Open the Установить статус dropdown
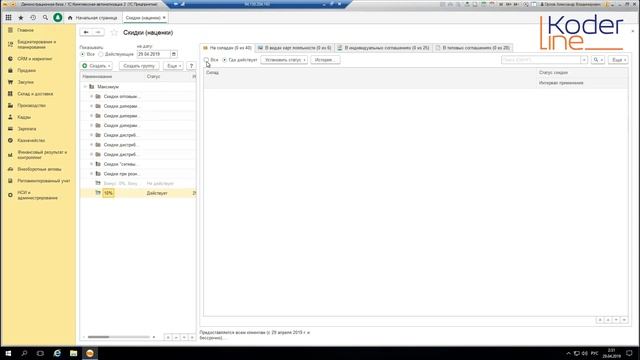Image resolution: width=640 pixels, height=360 pixels. point(284,60)
